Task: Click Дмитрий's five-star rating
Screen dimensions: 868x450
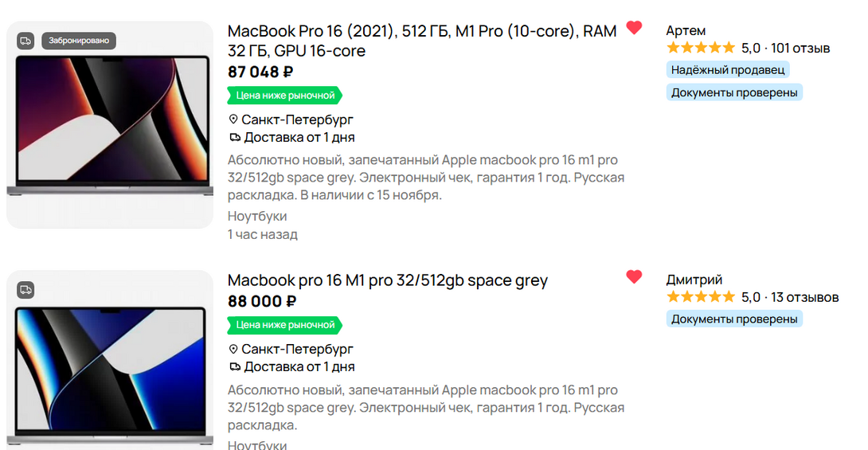Action: click(701, 297)
